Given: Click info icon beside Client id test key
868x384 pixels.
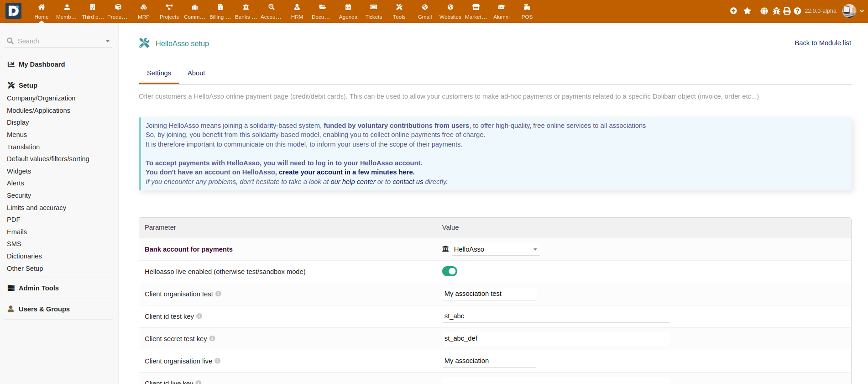Looking at the screenshot, I should 199,316.
